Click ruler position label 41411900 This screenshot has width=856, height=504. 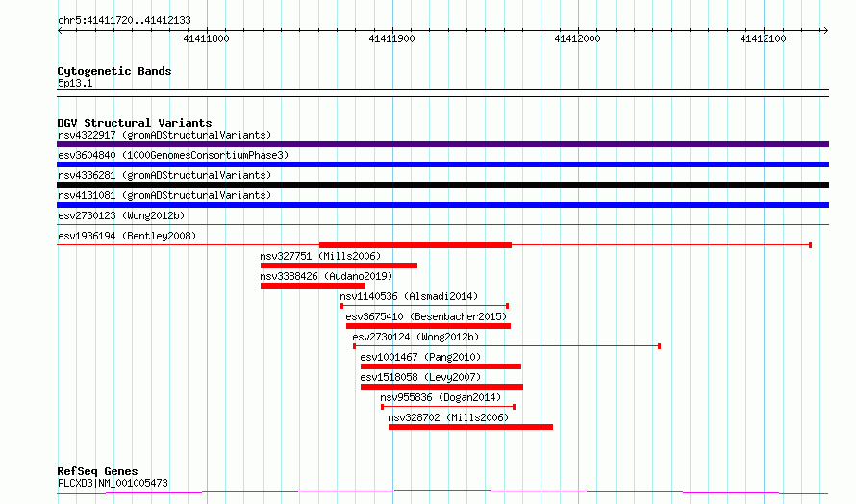(x=392, y=38)
